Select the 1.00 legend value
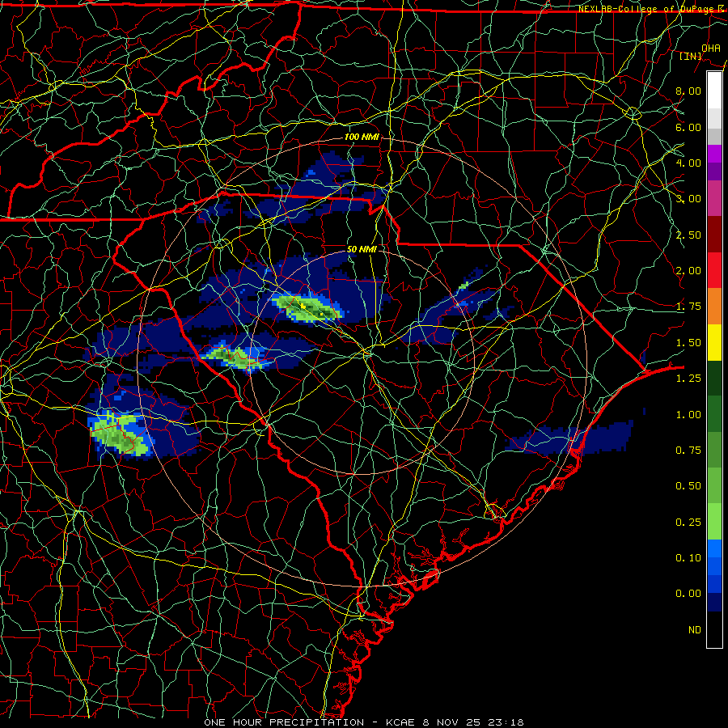This screenshot has height=728, width=728. point(688,415)
